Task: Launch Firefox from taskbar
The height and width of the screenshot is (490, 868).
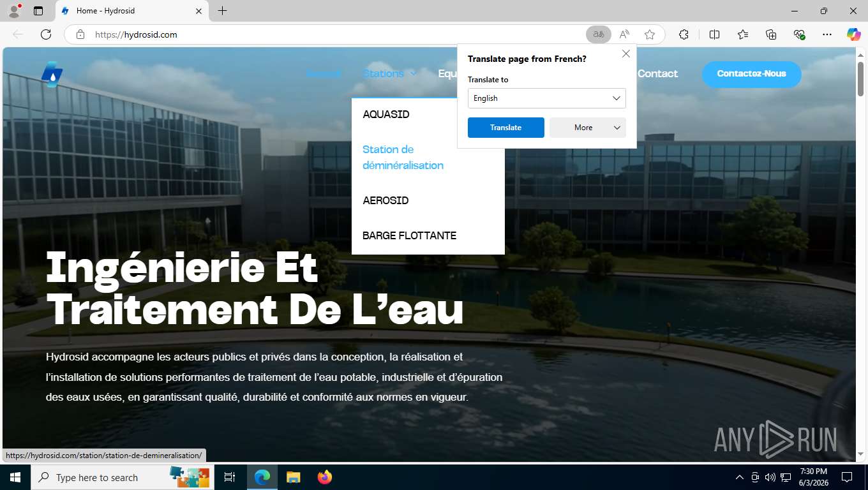Action: click(324, 477)
